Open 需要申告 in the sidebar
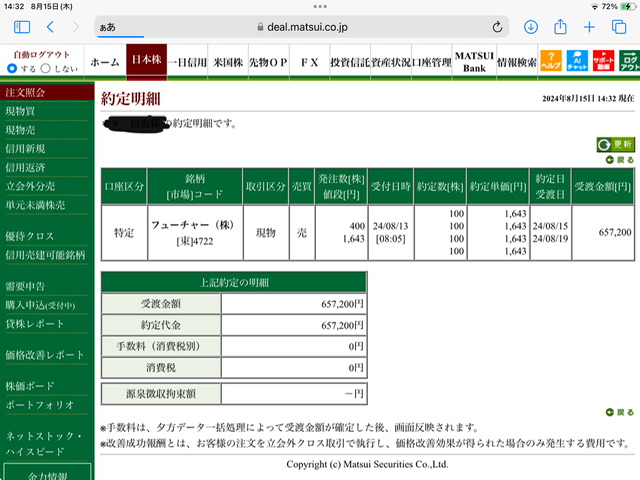This screenshot has width=640, height=480. point(25,286)
